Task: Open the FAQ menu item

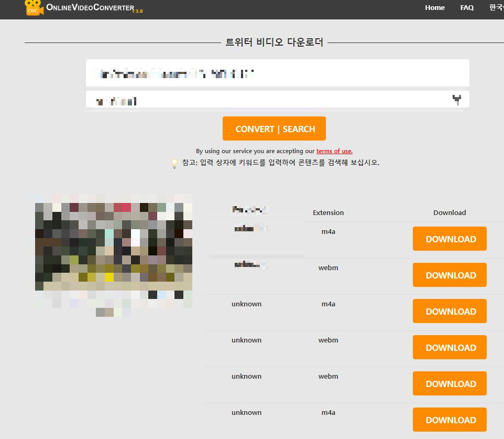Action: point(467,7)
